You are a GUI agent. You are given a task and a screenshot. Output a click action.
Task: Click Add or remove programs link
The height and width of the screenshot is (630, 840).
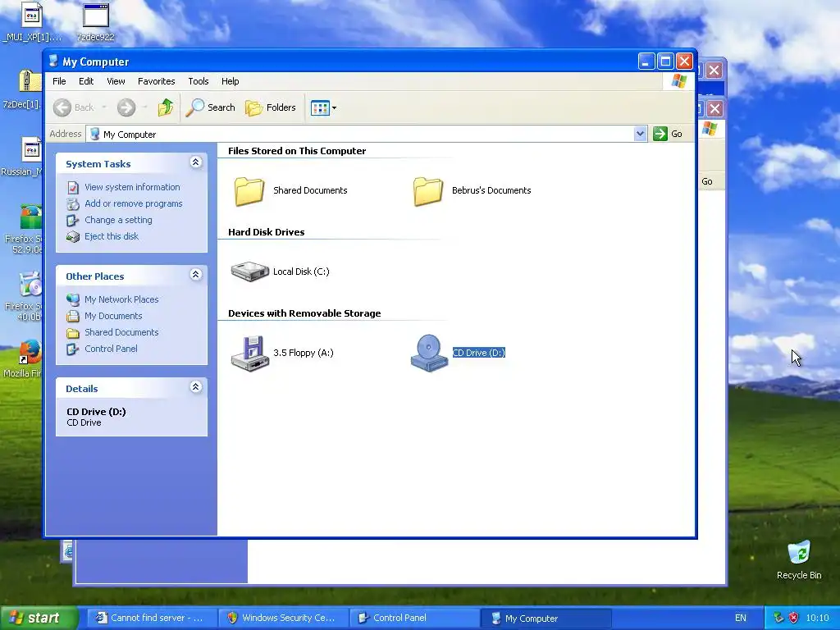click(x=134, y=203)
